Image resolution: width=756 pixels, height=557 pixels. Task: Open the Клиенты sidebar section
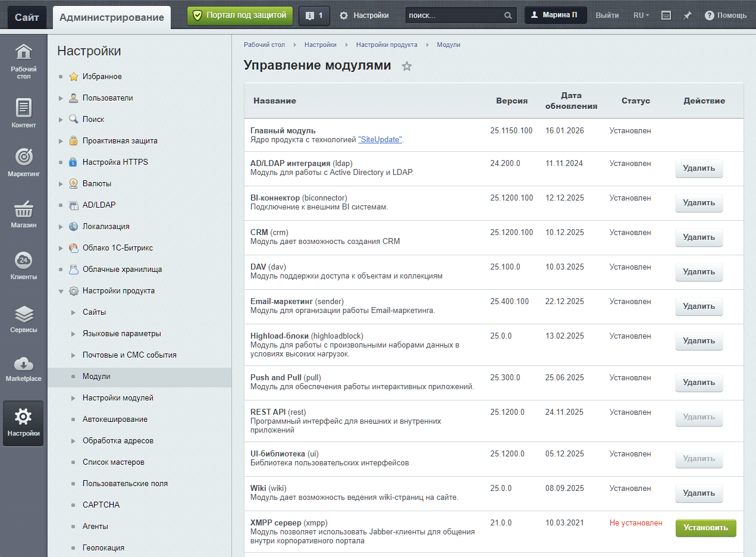[24, 266]
